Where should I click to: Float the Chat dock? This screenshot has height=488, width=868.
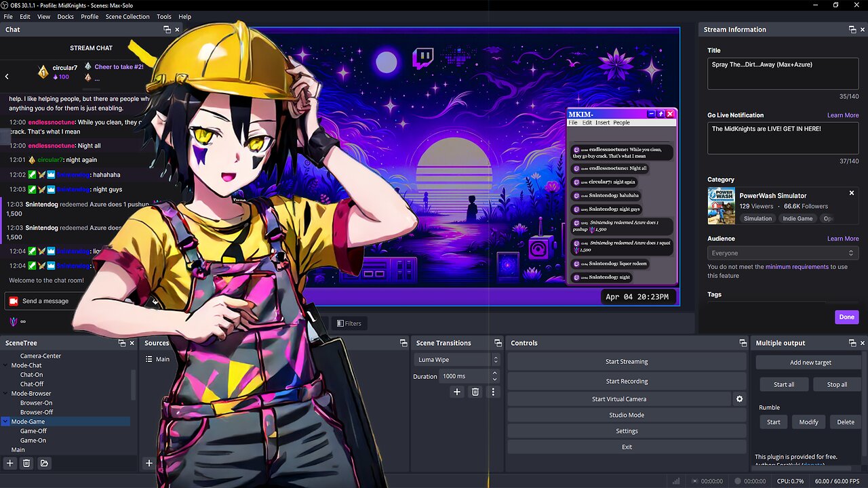(167, 30)
